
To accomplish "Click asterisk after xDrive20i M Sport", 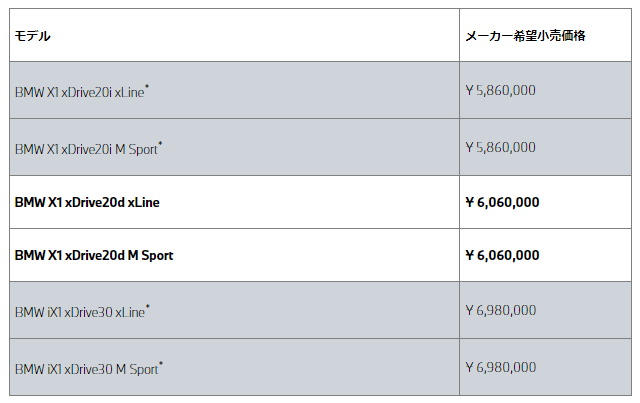I will tap(160, 143).
